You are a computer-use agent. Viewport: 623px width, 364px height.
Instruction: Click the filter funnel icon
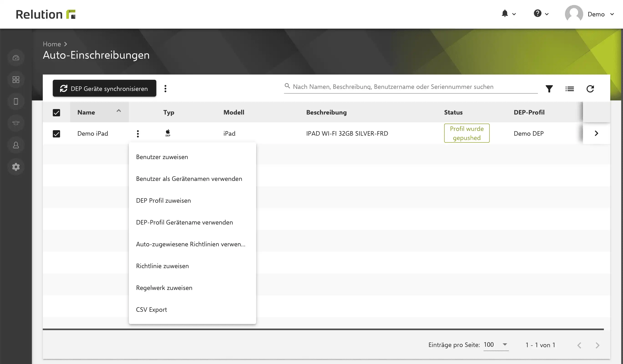tap(549, 89)
